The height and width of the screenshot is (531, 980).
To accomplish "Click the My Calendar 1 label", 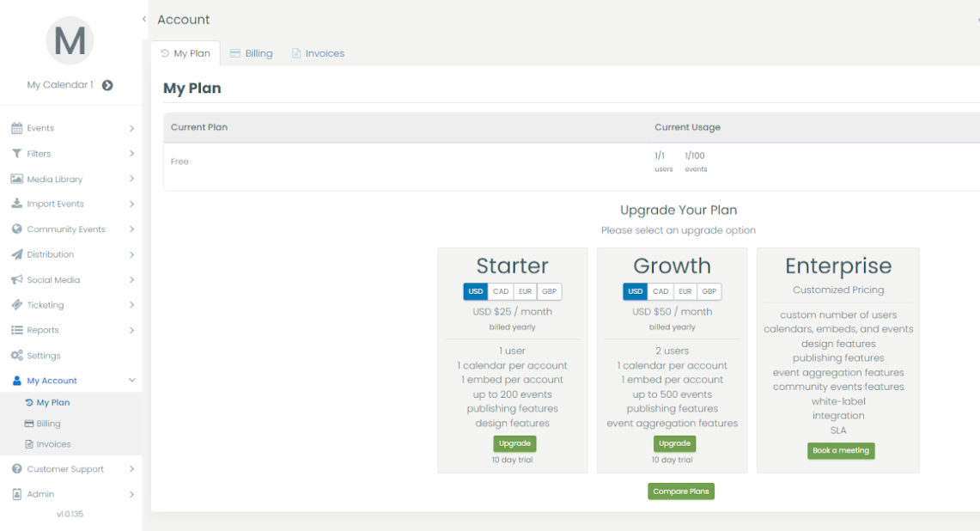I will point(60,85).
